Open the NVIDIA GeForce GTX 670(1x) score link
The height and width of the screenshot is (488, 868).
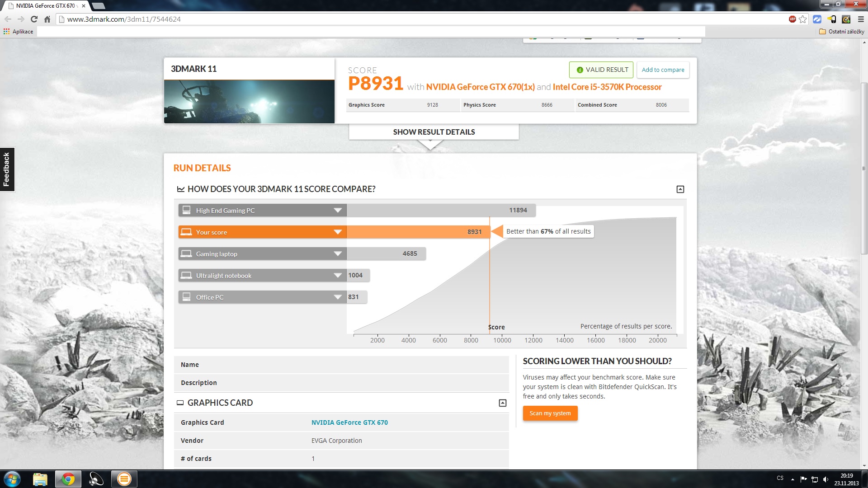480,87
